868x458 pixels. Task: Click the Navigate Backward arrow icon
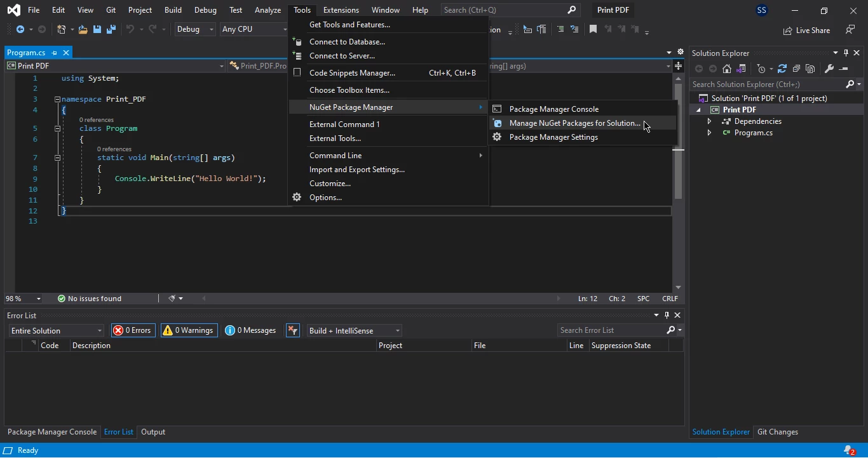[x=20, y=29]
